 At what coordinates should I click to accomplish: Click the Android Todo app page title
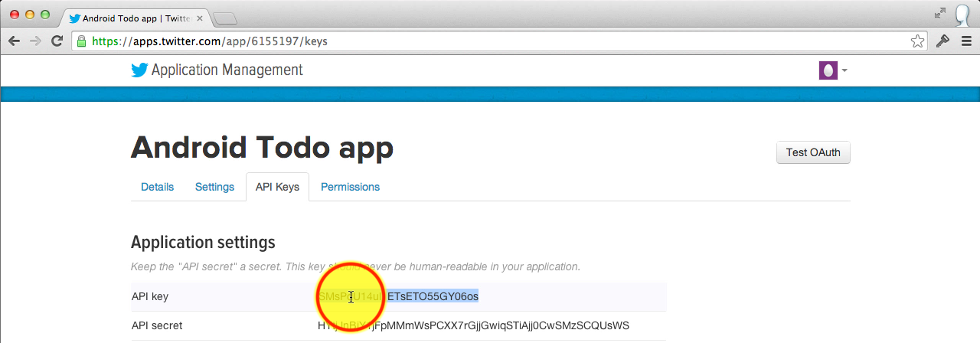point(262,148)
